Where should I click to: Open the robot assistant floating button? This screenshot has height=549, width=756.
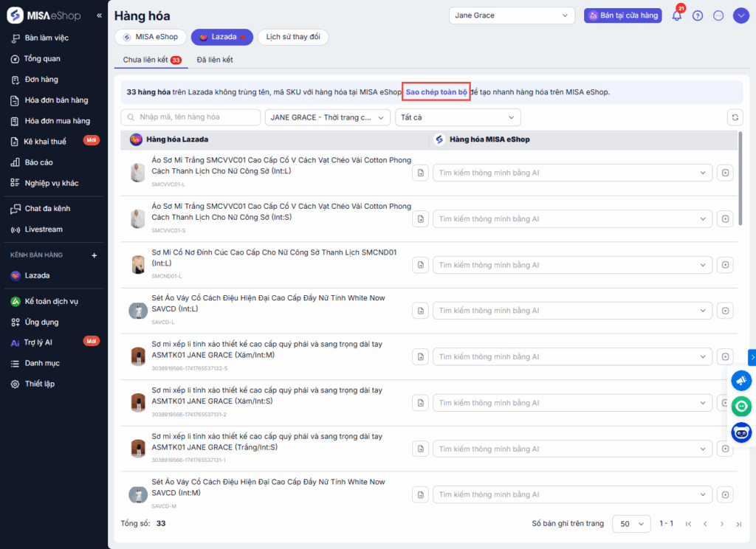pos(741,432)
